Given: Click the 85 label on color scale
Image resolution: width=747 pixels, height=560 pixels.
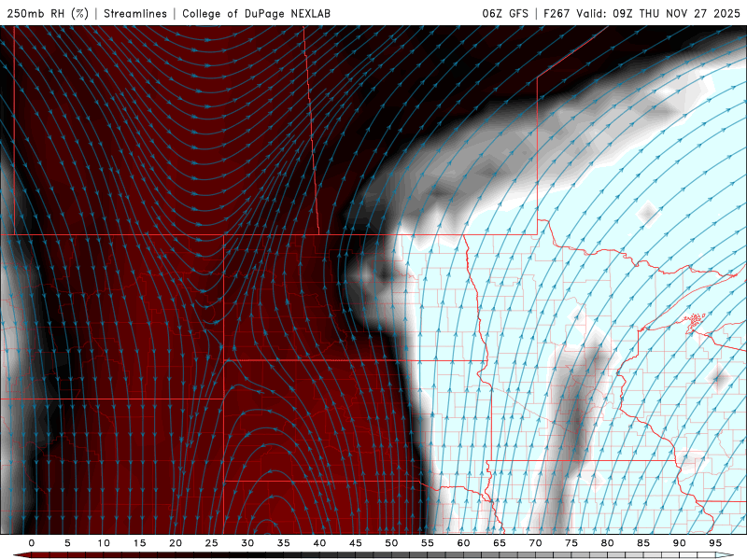Looking at the screenshot, I should 643,543.
